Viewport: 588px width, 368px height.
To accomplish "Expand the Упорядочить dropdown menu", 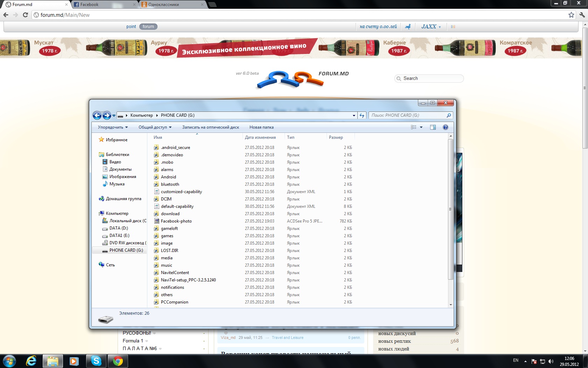I will click(x=113, y=127).
